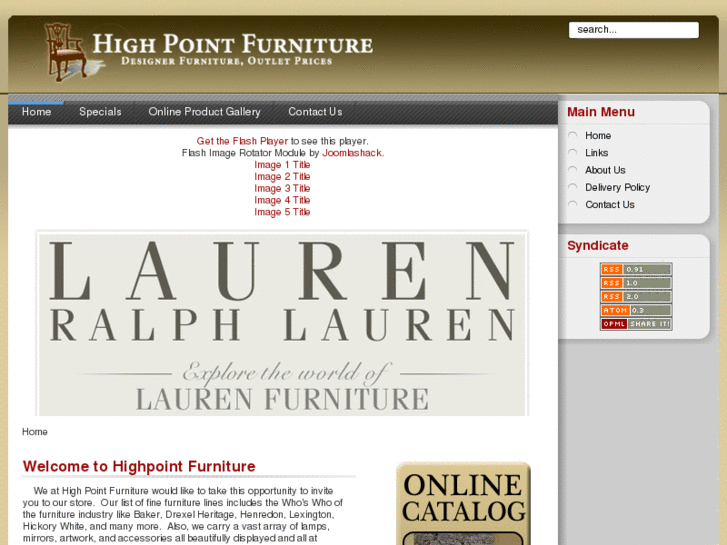This screenshot has height=545, width=727.
Task: Click in the search input field
Action: tap(633, 30)
